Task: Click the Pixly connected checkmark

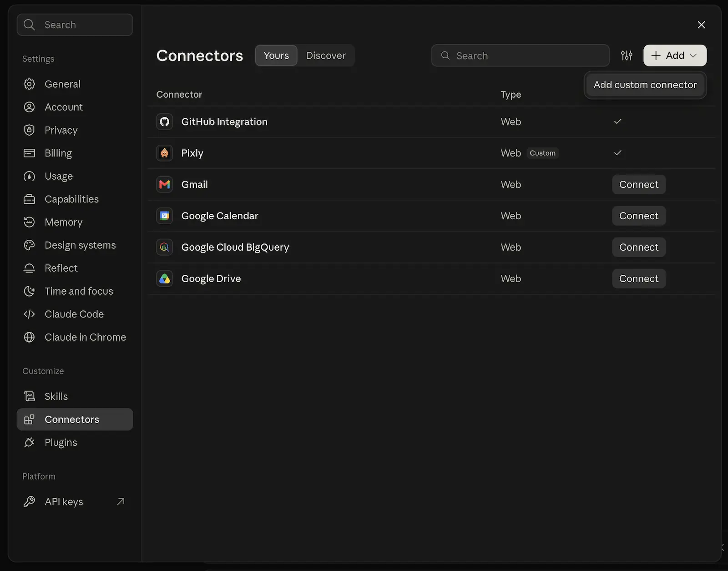Action: coord(617,153)
